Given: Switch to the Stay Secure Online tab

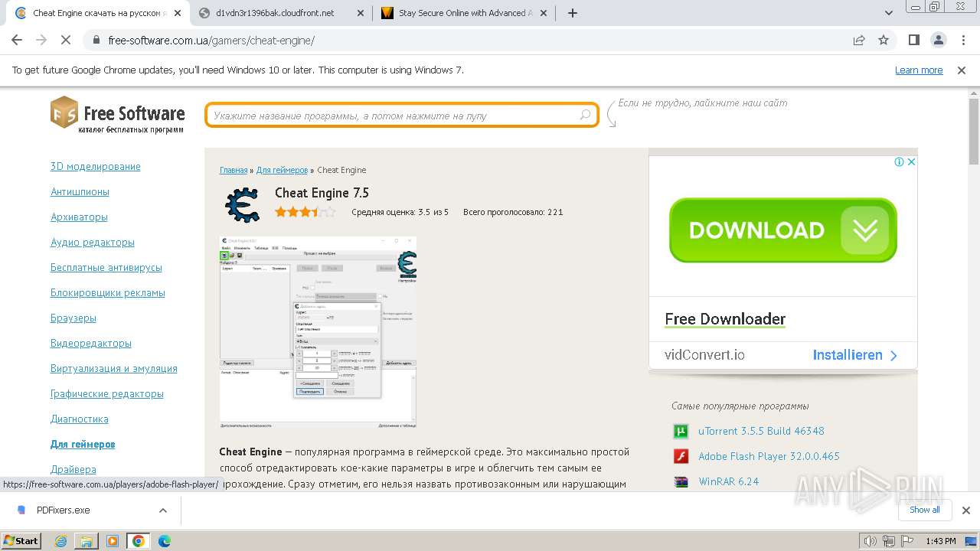Looking at the screenshot, I should tap(465, 13).
